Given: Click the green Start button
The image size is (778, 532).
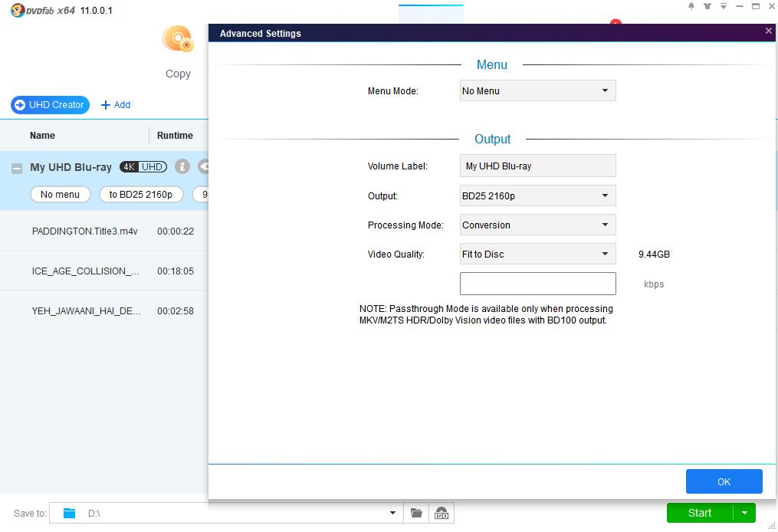Looking at the screenshot, I should (x=700, y=513).
